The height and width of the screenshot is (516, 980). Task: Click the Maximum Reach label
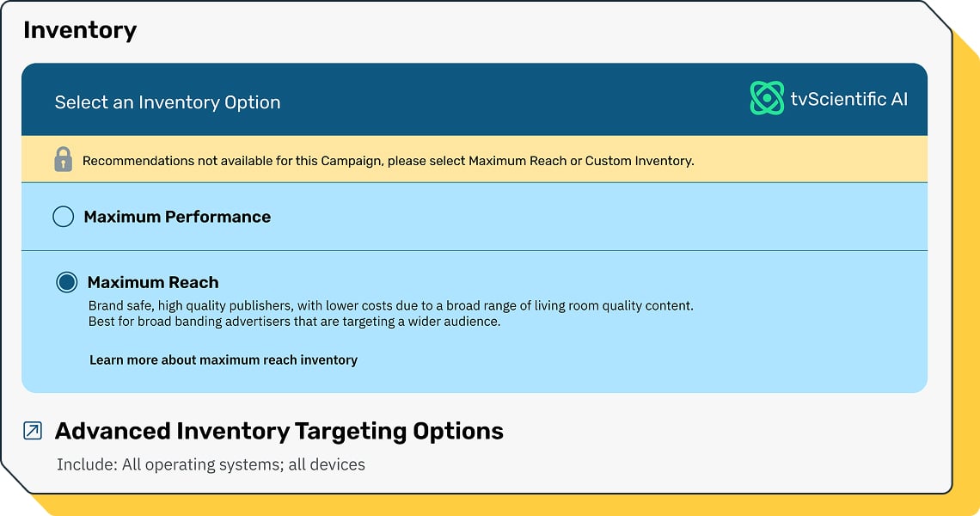coord(153,282)
